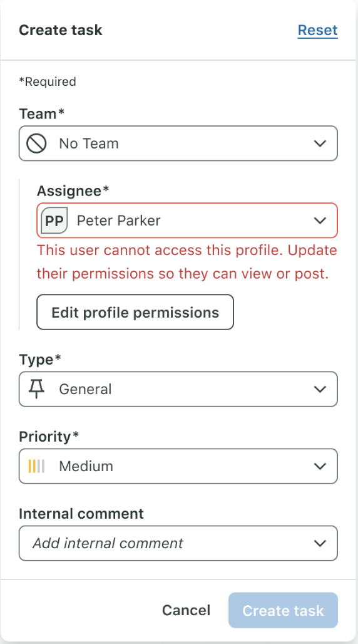The image size is (358, 644).
Task: Choose the Medium priority field
Action: 178,466
